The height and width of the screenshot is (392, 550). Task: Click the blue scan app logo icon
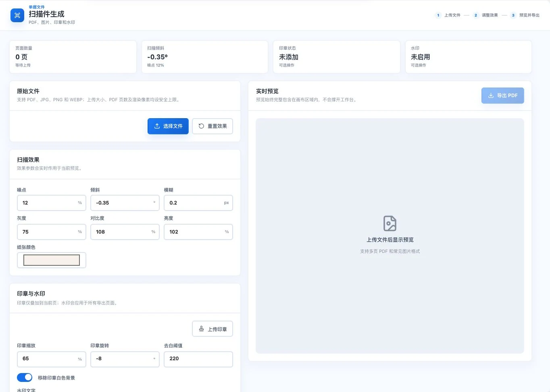coord(17,15)
